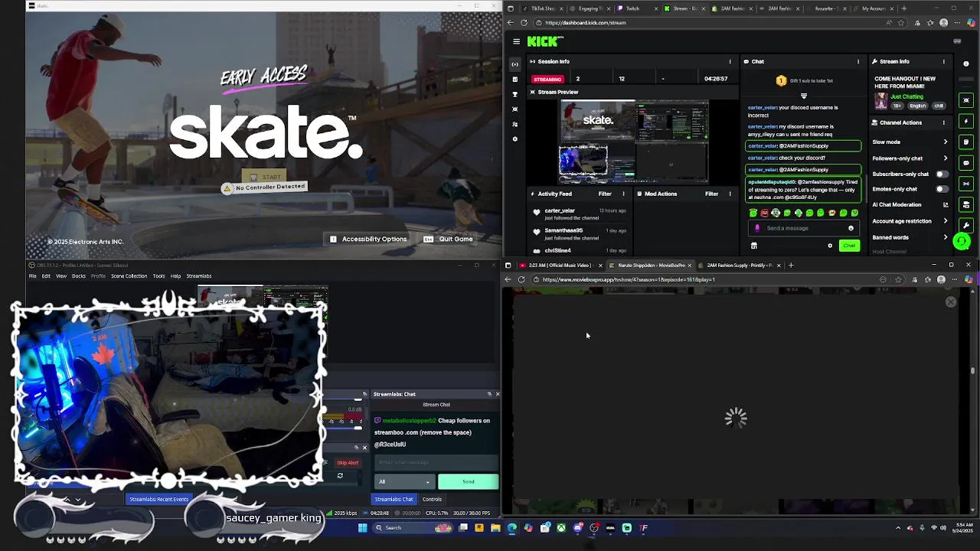Open AI Chat Moderation external link icon
Screen dimensions: 980x551
(946, 204)
